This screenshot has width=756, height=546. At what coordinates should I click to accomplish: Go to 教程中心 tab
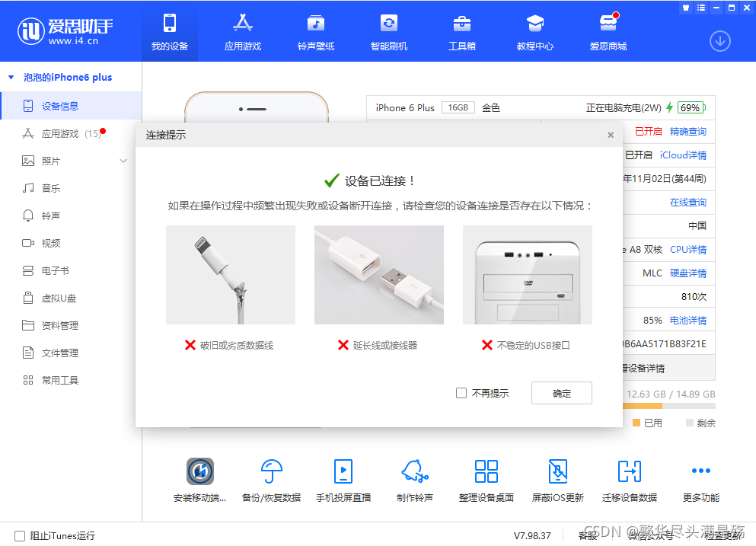coord(534,32)
